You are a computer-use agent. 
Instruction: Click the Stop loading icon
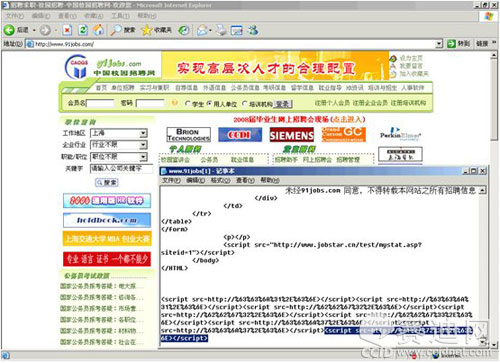pos(67,30)
